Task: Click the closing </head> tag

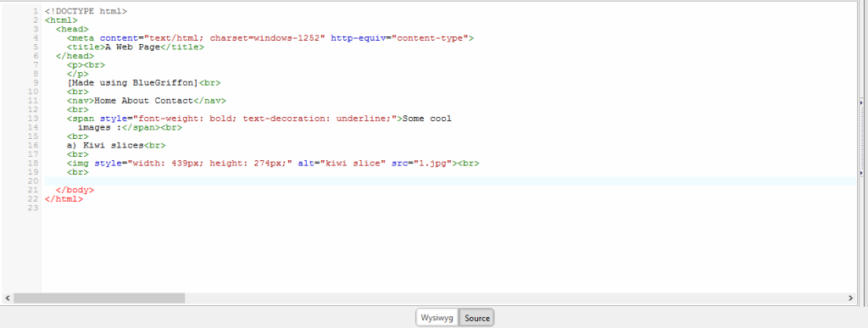Action: tap(75, 56)
